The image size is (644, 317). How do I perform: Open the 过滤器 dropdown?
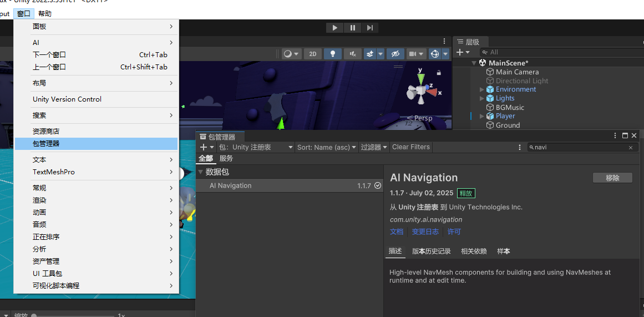(374, 147)
